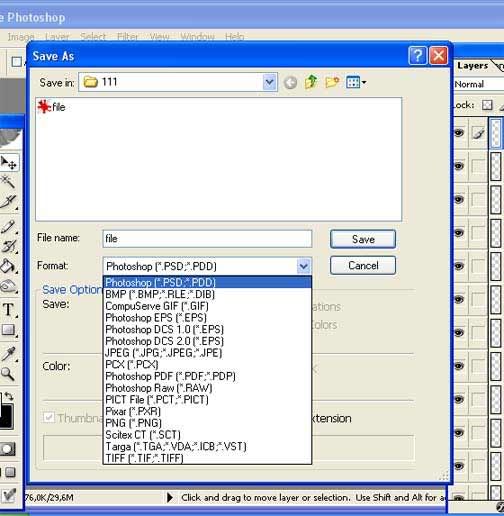
Task: Click the Save button
Action: coord(363,239)
